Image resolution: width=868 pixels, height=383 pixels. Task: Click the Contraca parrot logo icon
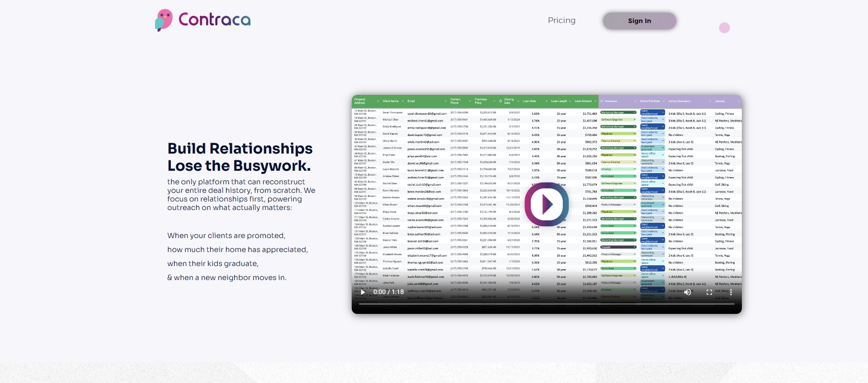tap(164, 20)
